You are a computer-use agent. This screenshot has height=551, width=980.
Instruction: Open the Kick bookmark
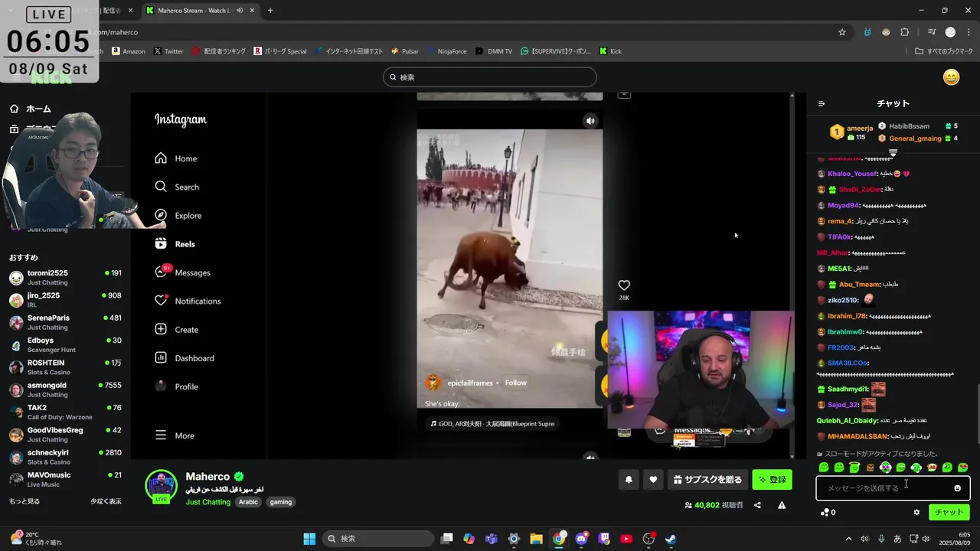click(610, 51)
